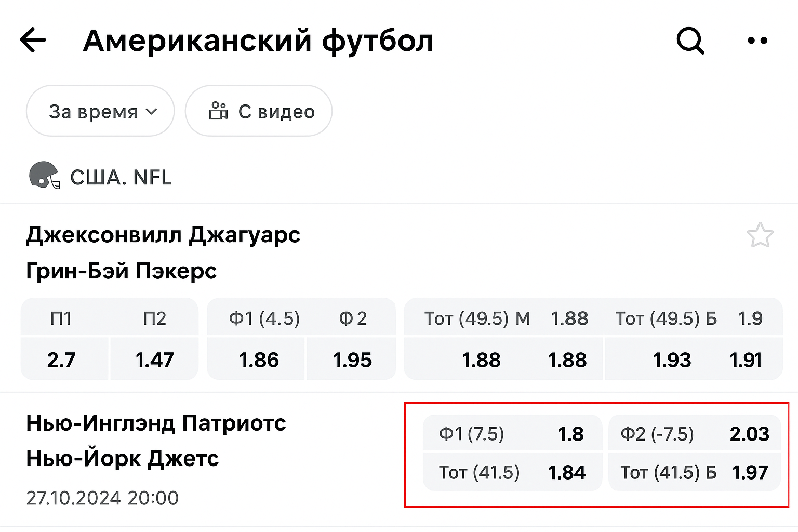The height and width of the screenshot is (532, 798).
Task: Open the США. NFL league section
Action: click(121, 178)
